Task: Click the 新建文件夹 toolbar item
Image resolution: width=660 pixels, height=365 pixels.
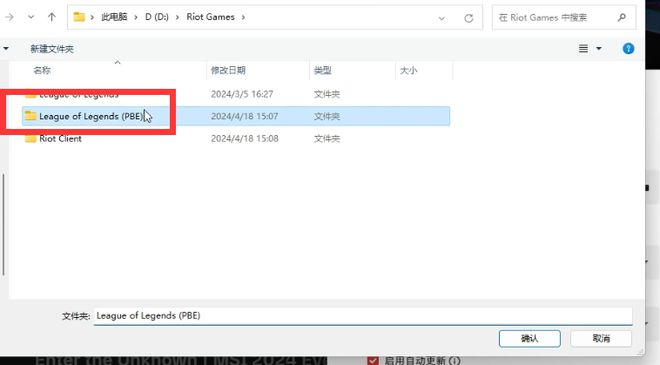Action: pyautogui.click(x=52, y=49)
